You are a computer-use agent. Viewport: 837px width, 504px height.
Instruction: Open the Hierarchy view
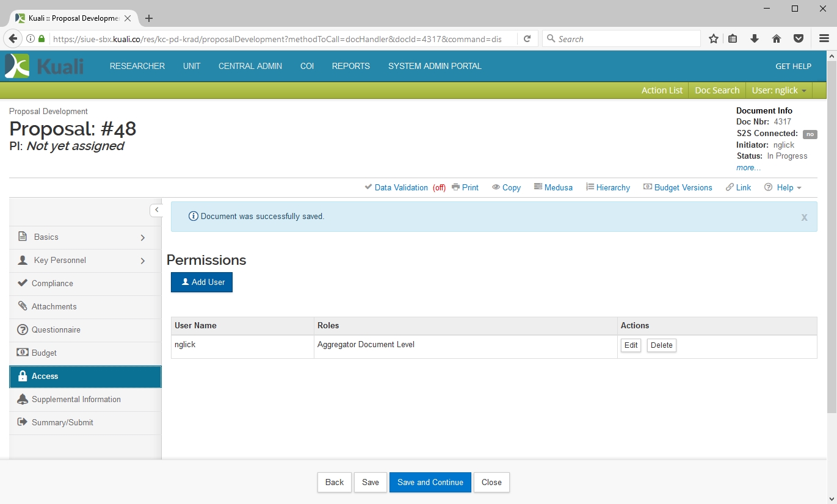pos(607,187)
